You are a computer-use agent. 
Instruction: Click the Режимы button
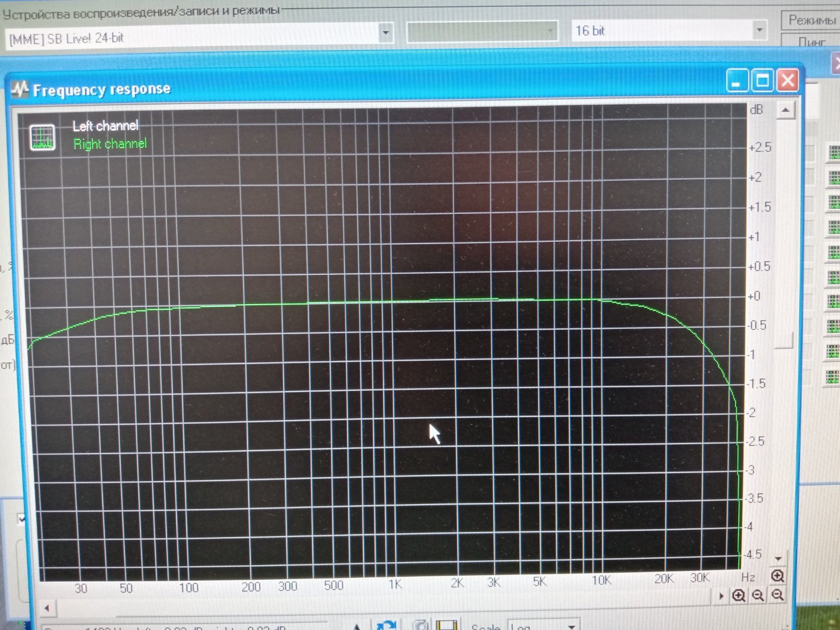[x=811, y=20]
